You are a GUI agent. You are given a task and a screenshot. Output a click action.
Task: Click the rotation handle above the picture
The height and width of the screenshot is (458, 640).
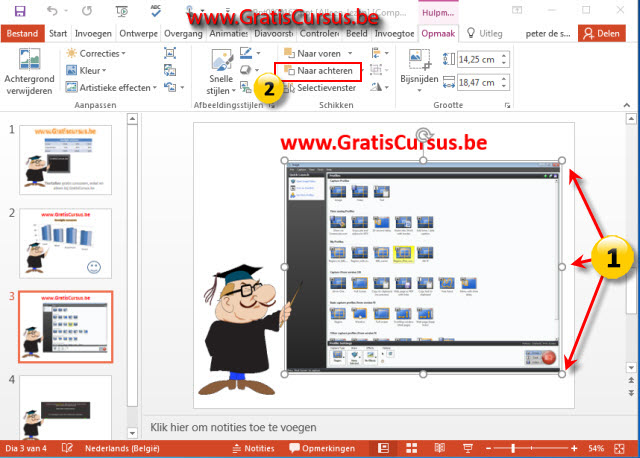click(x=424, y=134)
